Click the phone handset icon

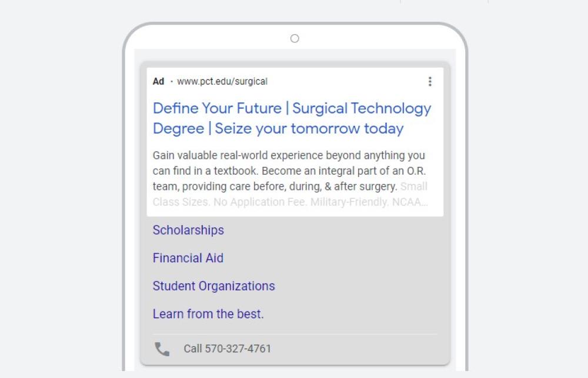[x=162, y=349]
